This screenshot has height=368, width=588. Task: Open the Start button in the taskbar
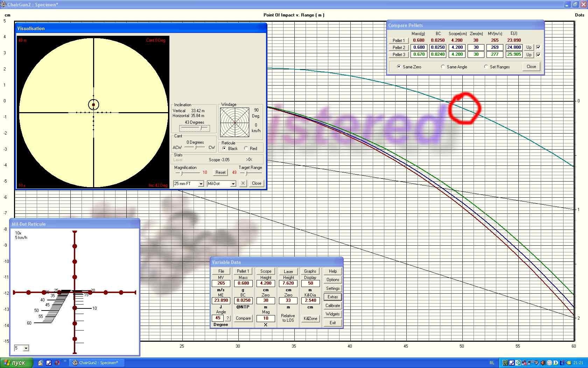click(x=16, y=363)
